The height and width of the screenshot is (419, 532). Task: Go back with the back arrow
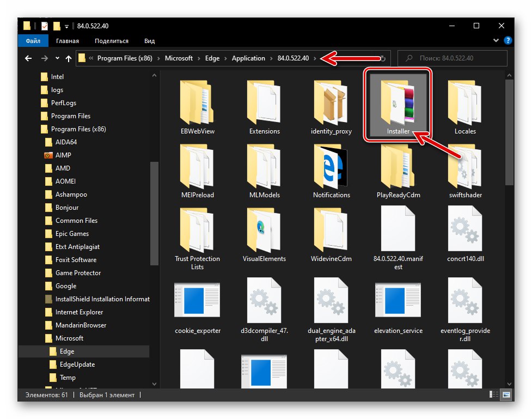[28, 58]
